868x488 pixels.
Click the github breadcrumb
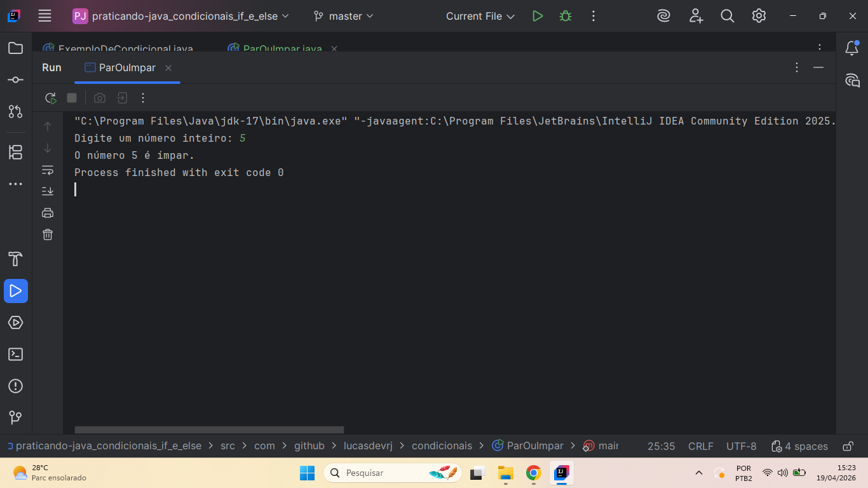tap(309, 446)
